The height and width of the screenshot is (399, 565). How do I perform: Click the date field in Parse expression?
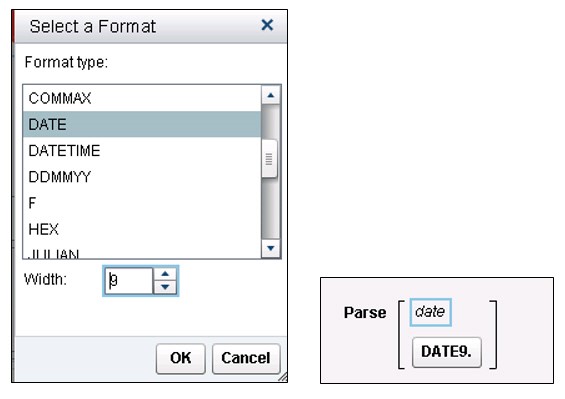point(430,312)
